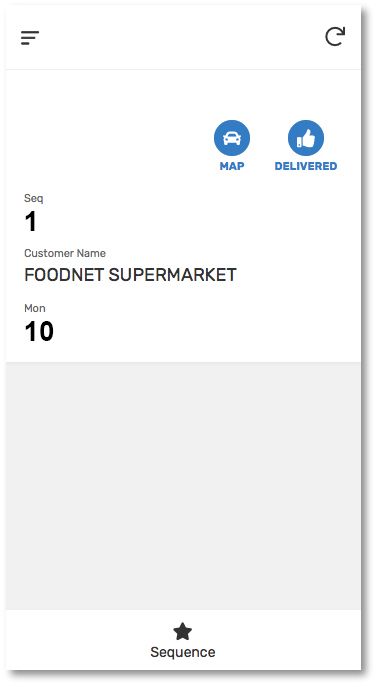Image resolution: width=379 pixels, height=688 pixels.
Task: Open the sort menu icon in the header
Action: [x=30, y=38]
